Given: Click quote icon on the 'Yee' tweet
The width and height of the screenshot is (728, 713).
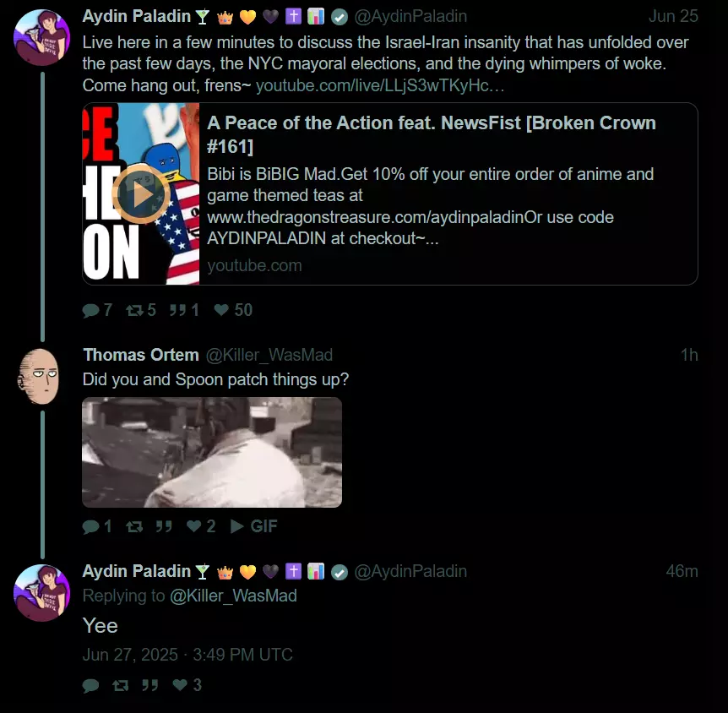Looking at the screenshot, I should [150, 685].
